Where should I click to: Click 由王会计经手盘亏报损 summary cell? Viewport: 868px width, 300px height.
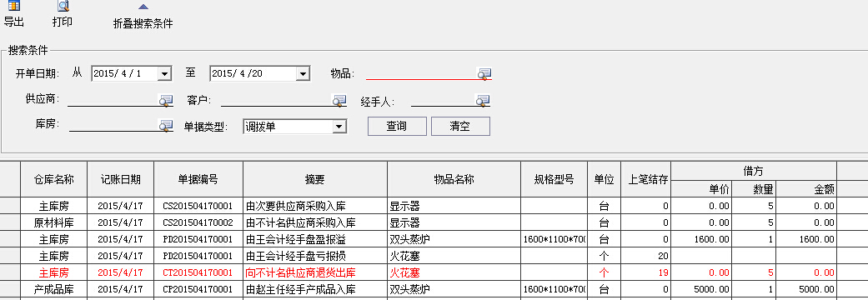tap(315, 257)
